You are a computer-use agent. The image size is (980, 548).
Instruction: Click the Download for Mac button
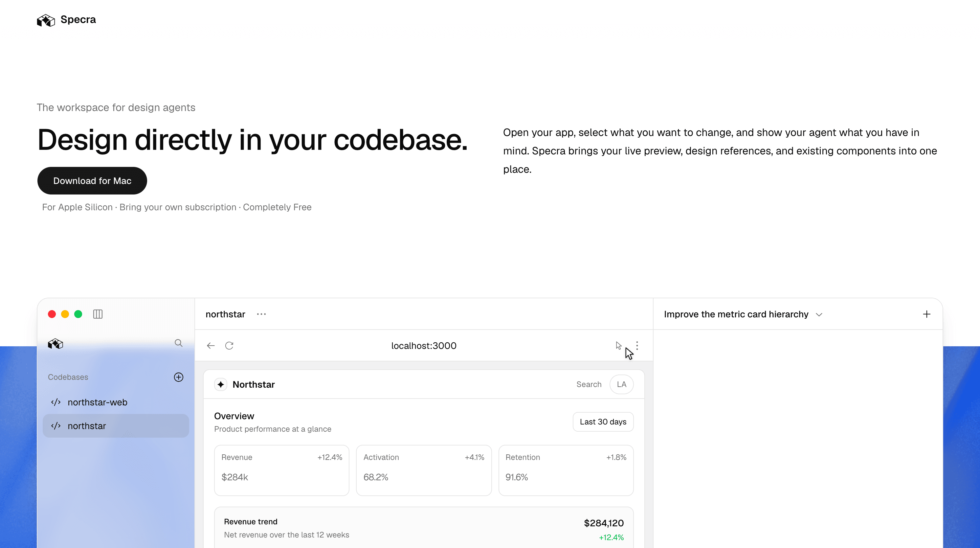pos(92,181)
